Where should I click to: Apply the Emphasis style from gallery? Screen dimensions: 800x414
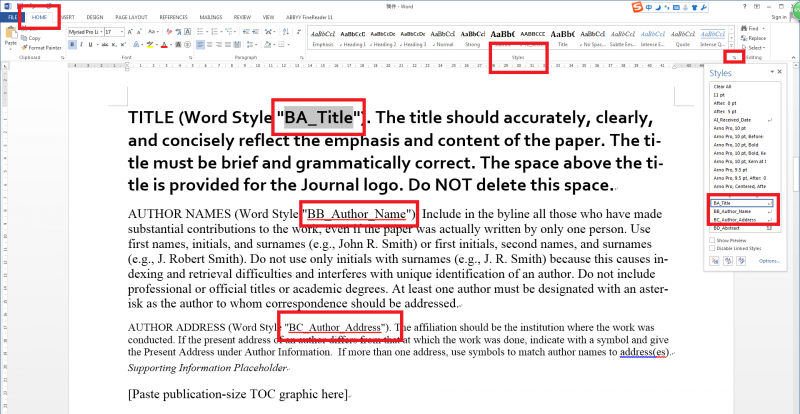click(x=323, y=39)
